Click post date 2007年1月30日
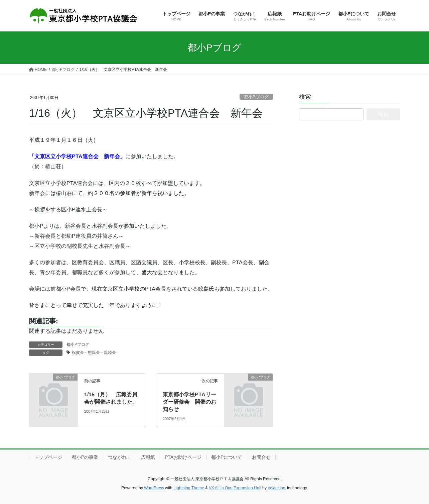 point(44,98)
